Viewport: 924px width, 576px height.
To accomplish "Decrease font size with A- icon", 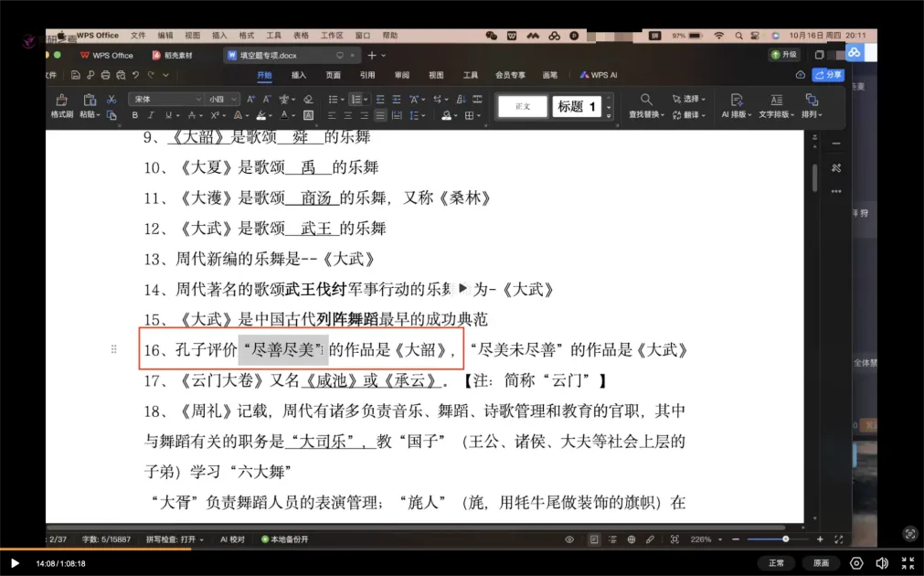I will coord(267,99).
